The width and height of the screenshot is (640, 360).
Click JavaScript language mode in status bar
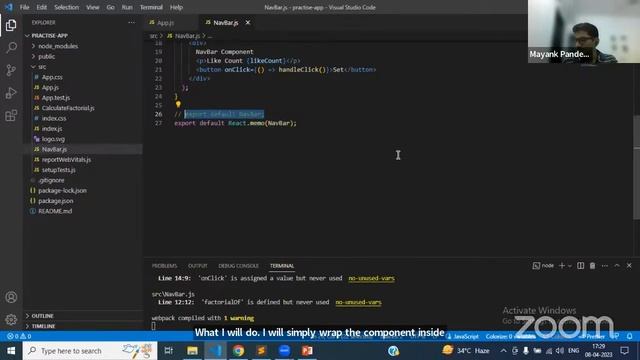pos(466,336)
